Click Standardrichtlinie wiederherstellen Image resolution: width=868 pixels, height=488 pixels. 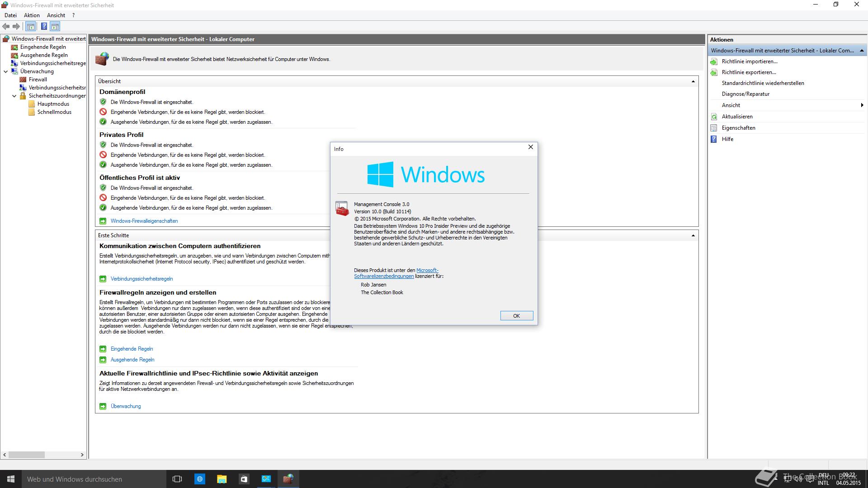tap(763, 83)
